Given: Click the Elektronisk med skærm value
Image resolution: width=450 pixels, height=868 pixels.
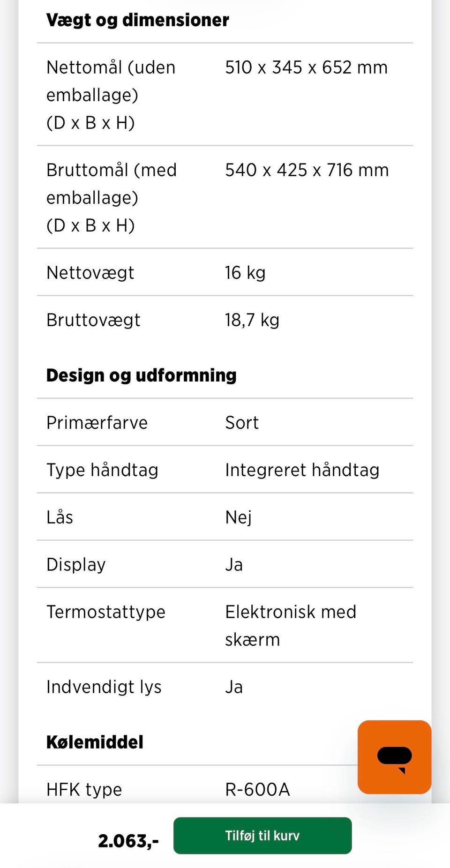Looking at the screenshot, I should (291, 625).
